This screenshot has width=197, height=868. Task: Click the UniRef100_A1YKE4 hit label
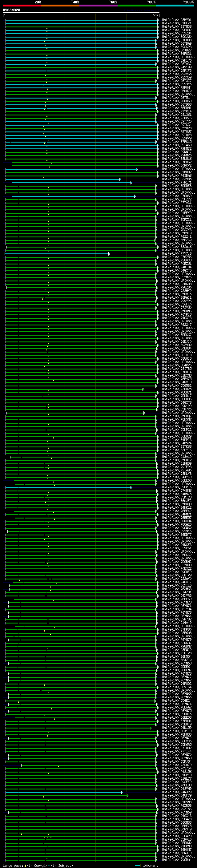pos(176,111)
